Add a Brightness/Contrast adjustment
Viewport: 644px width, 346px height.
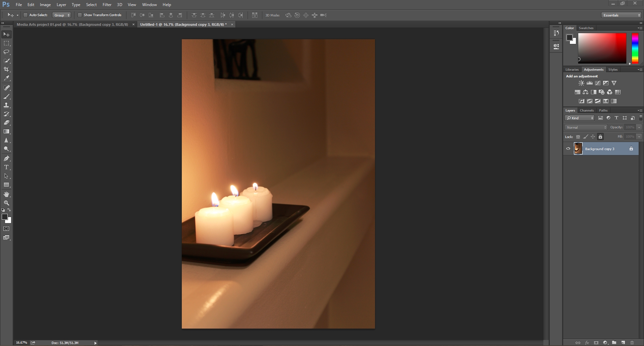pyautogui.click(x=581, y=83)
